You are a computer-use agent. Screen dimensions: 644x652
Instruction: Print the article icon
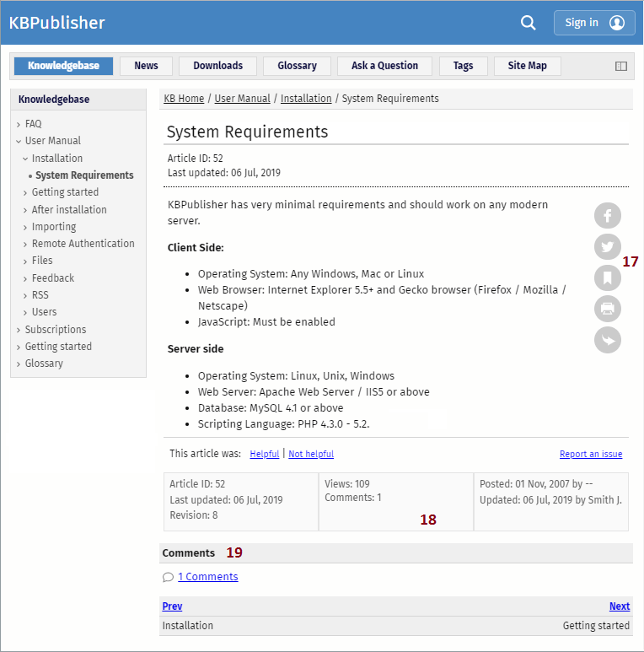(608, 309)
